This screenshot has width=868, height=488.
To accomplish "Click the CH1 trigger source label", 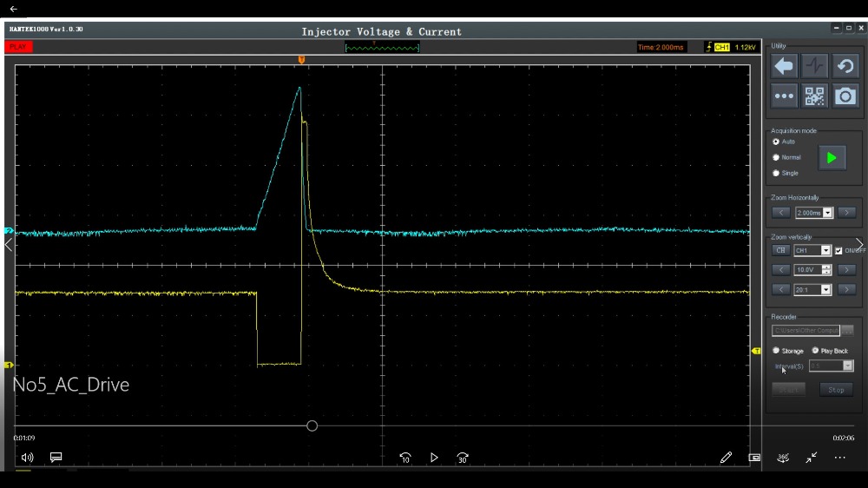I will click(721, 48).
